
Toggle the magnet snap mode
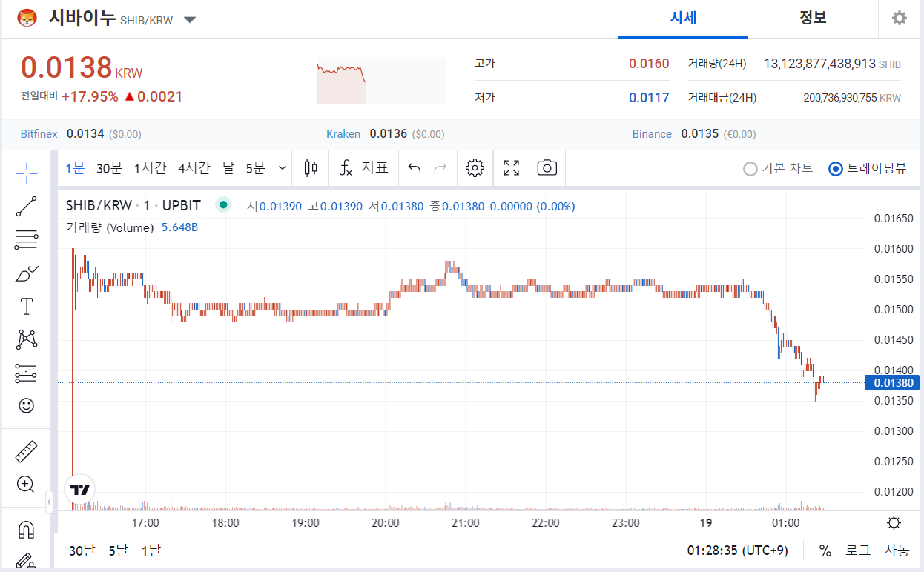pyautogui.click(x=26, y=530)
